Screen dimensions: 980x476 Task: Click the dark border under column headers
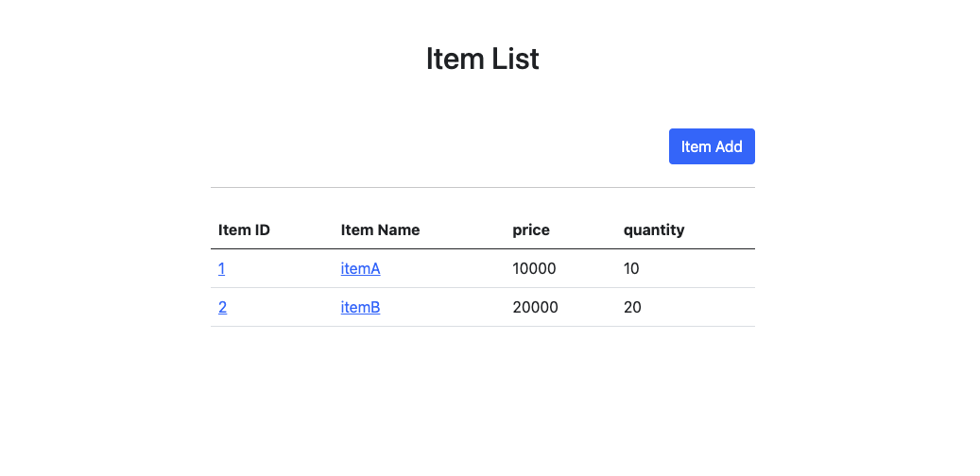tap(482, 249)
